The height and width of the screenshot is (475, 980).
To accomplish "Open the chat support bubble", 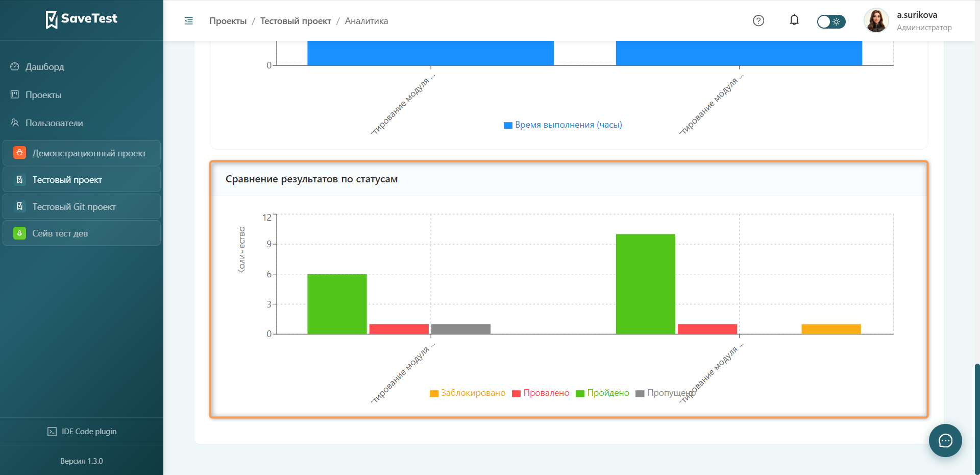I will [x=945, y=440].
